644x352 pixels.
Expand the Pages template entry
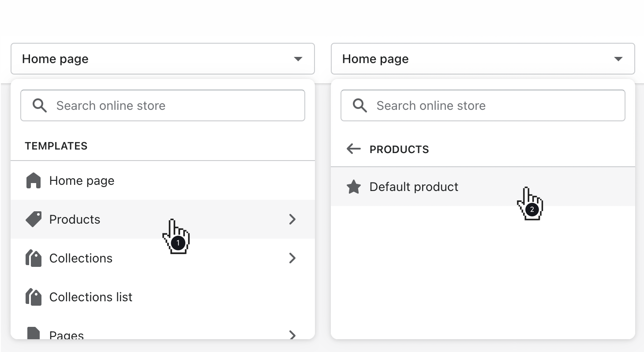(x=292, y=335)
